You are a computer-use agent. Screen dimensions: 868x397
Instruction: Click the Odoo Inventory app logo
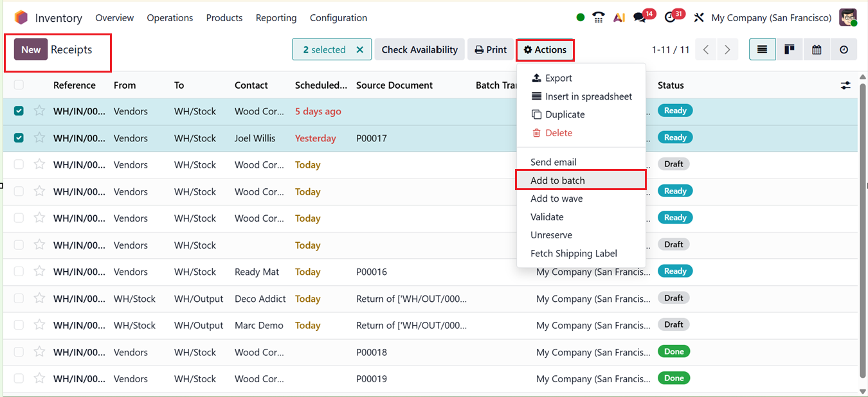21,17
